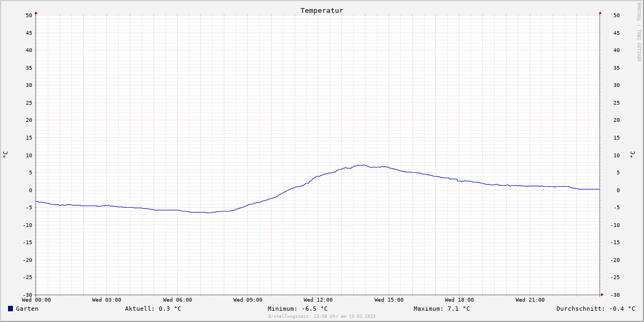The width and height of the screenshot is (644, 322).
Task: Click the 'Temperatur' chart title
Action: 322,11
